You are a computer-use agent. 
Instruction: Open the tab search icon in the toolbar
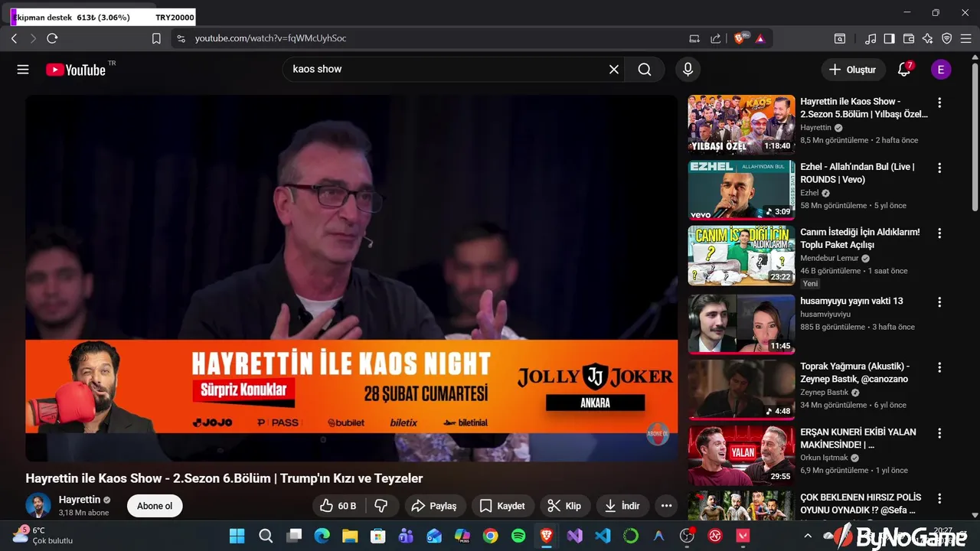[x=840, y=38]
